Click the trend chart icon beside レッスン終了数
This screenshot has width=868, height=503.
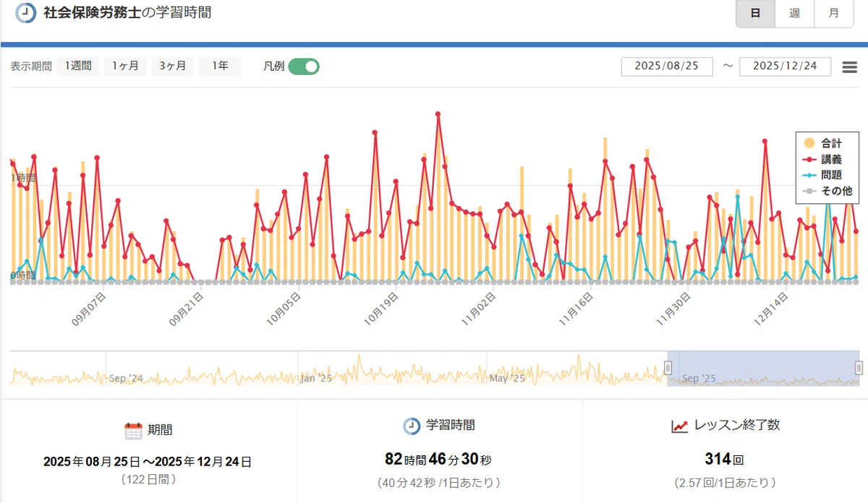coord(679,426)
